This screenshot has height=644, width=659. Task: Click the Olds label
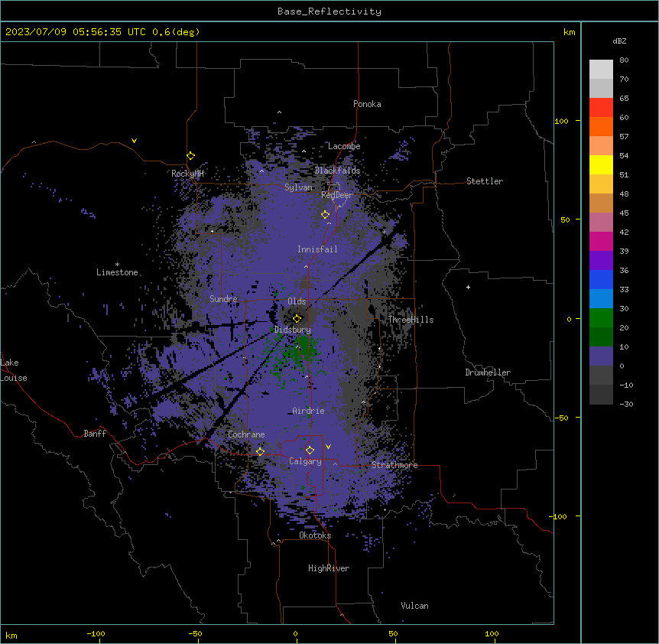[x=297, y=301]
